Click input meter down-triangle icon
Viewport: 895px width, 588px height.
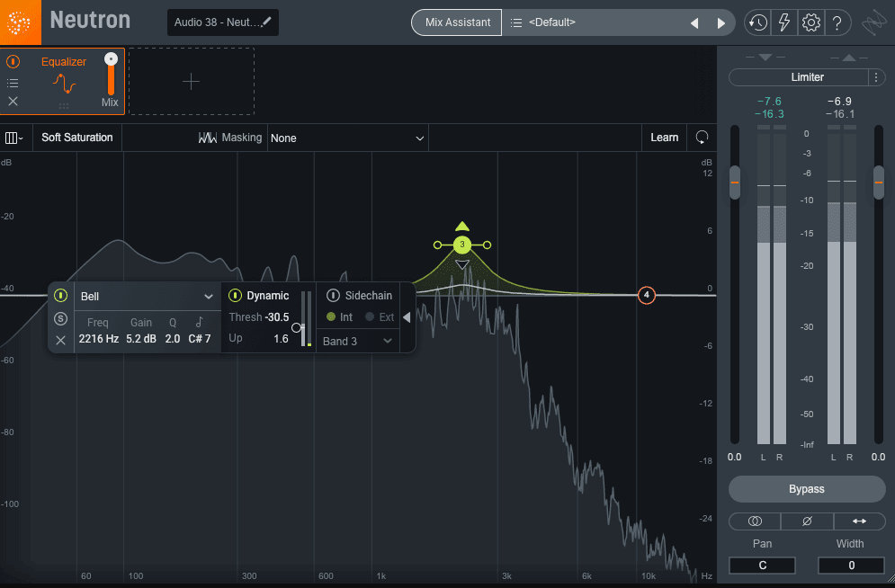(x=765, y=57)
